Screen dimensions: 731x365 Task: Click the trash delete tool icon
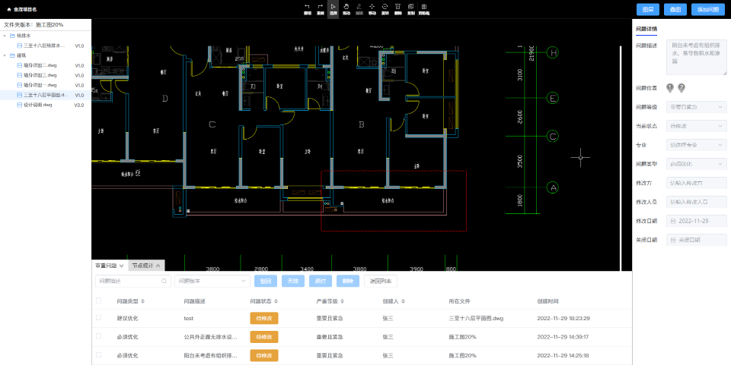coord(398,7)
